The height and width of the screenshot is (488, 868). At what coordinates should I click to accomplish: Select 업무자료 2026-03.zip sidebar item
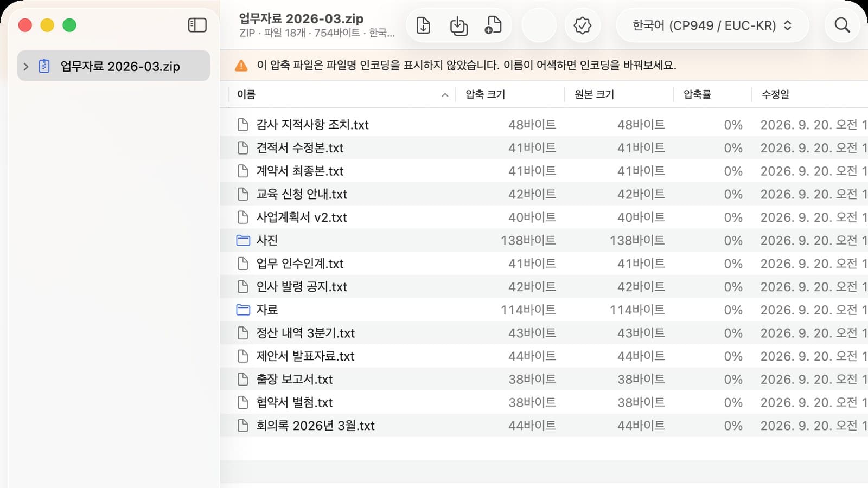[x=113, y=66]
